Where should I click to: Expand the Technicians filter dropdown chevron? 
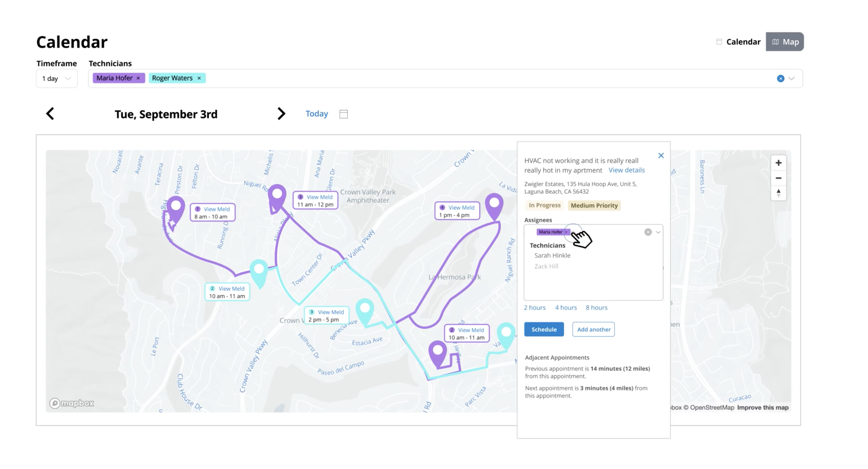point(792,79)
